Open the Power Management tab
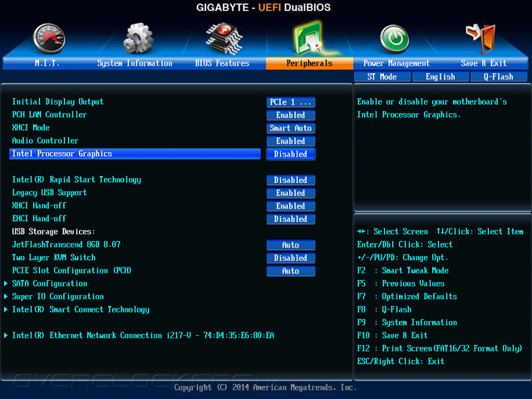Screen dimensions: 532x399 pos(397,63)
